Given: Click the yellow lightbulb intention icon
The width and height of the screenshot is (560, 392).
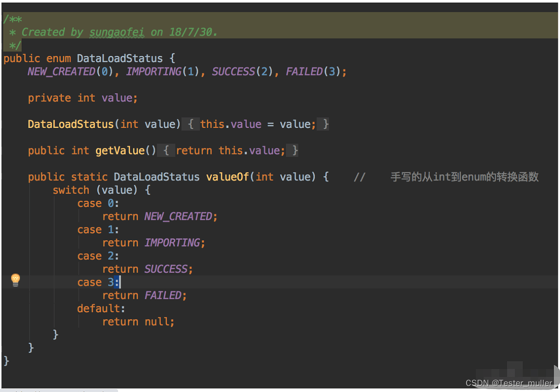Looking at the screenshot, I should point(15,280).
